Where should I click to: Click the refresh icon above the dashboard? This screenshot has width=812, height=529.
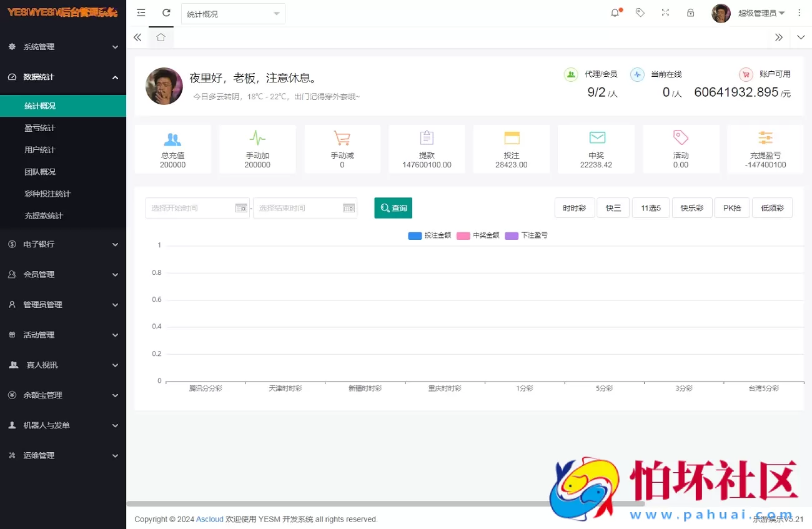166,12
